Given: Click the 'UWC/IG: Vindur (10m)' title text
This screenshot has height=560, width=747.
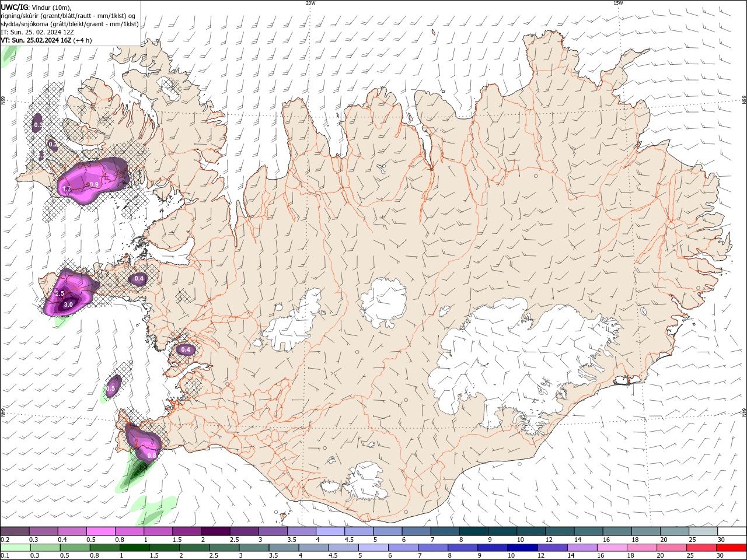Looking at the screenshot, I should coord(36,7).
